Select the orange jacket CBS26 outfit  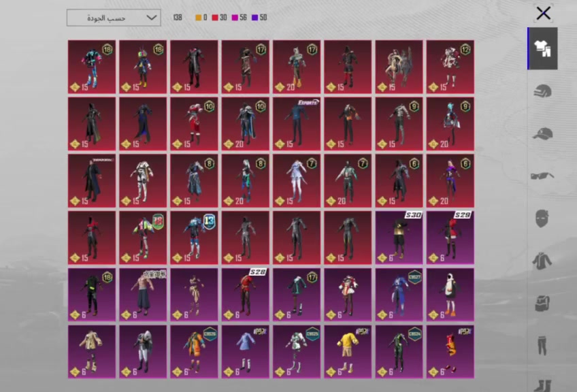point(195,352)
